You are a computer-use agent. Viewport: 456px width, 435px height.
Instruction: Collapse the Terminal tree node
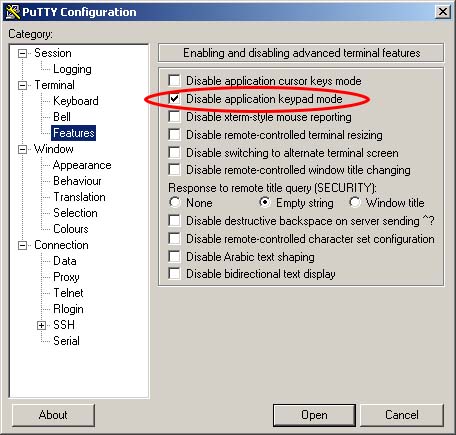[22, 85]
